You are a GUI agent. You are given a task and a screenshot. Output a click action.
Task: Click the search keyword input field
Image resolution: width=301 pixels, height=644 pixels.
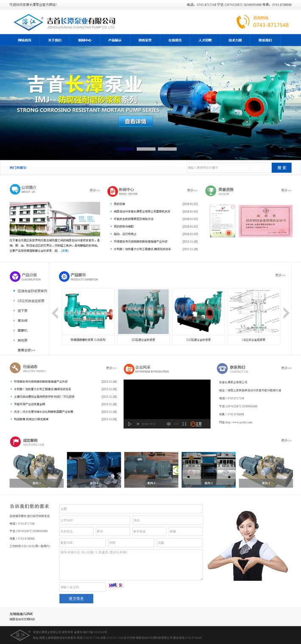click(229, 167)
